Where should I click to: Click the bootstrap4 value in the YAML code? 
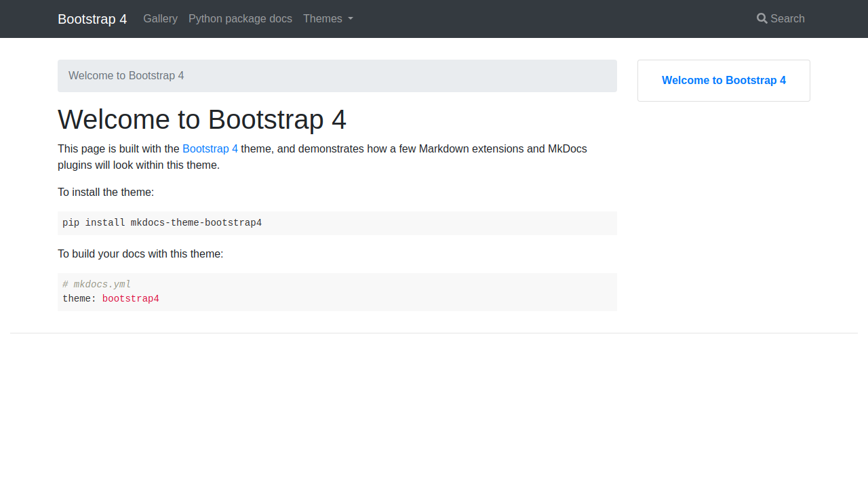click(131, 299)
